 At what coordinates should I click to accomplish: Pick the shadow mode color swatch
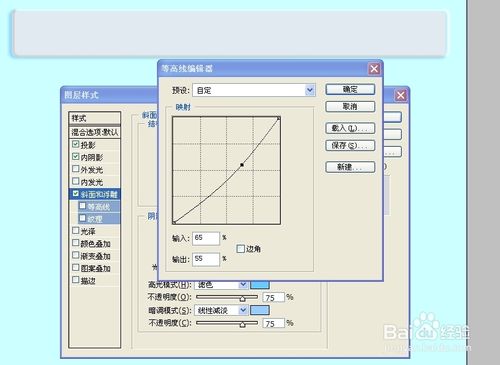(x=260, y=310)
